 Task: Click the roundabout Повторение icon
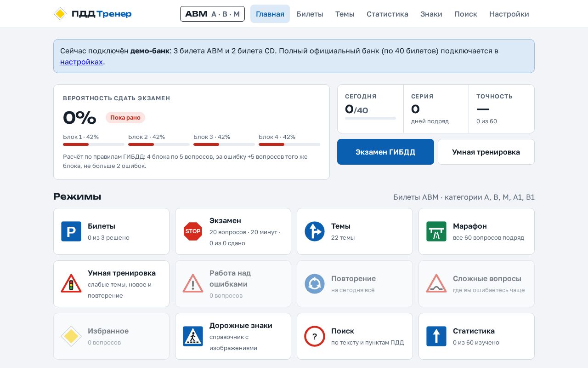(x=315, y=284)
